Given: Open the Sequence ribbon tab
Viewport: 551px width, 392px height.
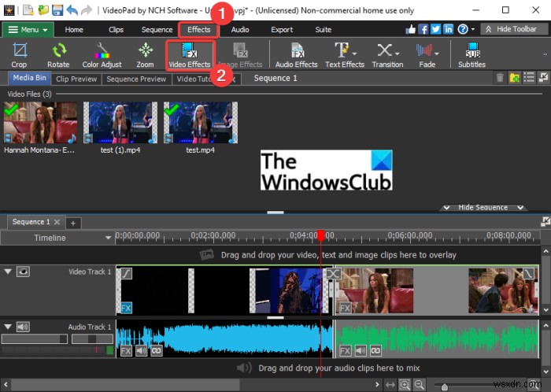Looking at the screenshot, I should click(x=157, y=29).
